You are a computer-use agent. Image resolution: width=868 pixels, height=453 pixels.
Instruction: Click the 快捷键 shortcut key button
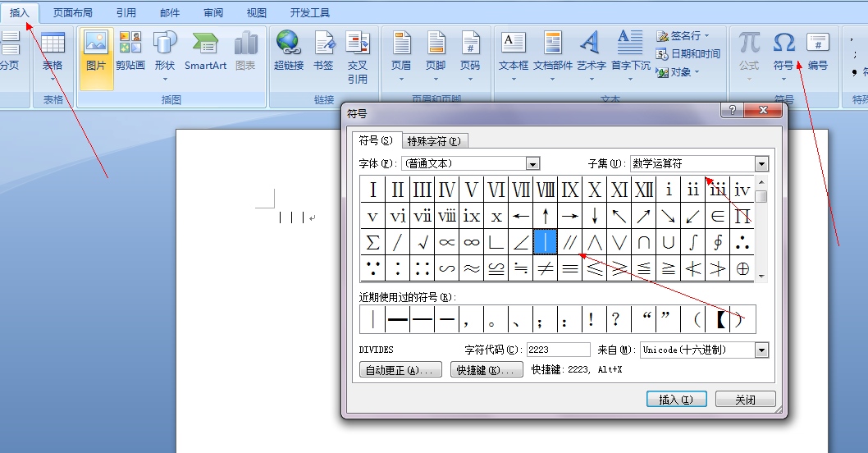(487, 370)
